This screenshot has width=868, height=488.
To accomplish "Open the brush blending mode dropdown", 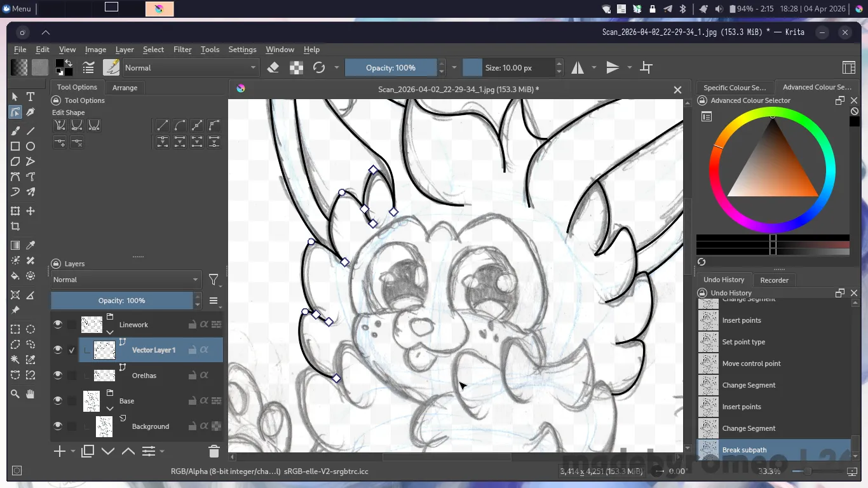I will click(190, 67).
